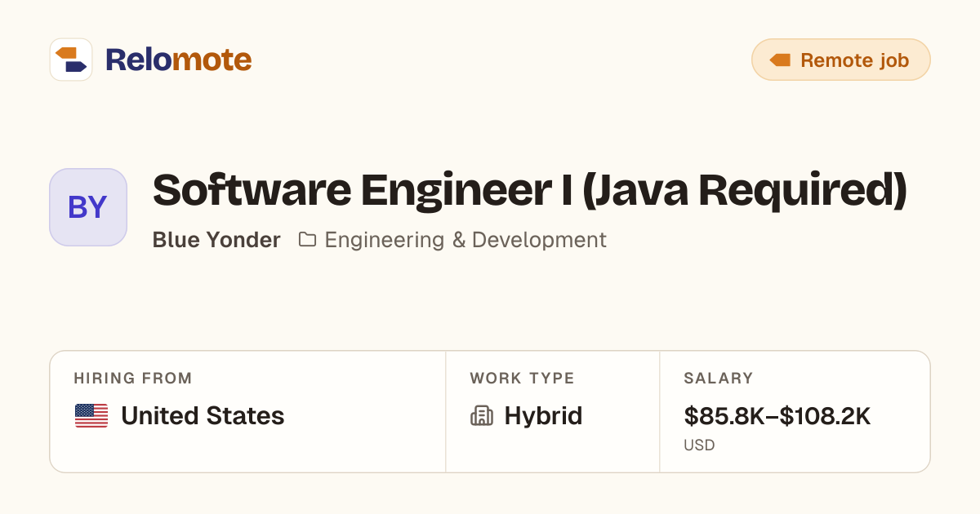
Task: Click the tag icon in Remote job badge
Action: [780, 60]
